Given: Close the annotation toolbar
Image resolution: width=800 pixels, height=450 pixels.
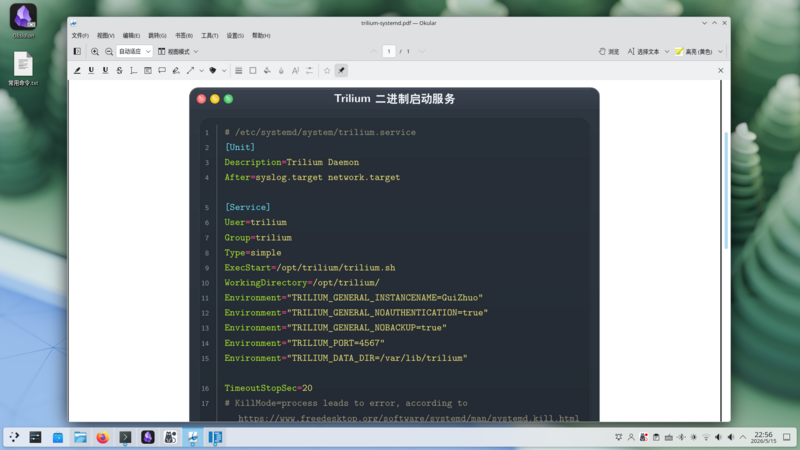Looking at the screenshot, I should click(x=720, y=71).
